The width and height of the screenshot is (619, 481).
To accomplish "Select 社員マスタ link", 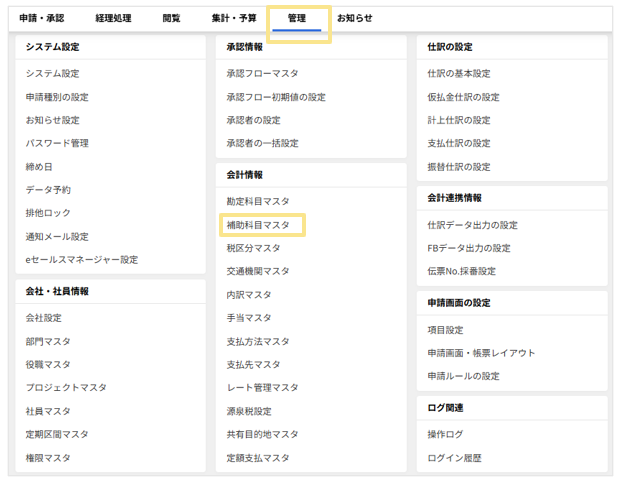I will [48, 411].
